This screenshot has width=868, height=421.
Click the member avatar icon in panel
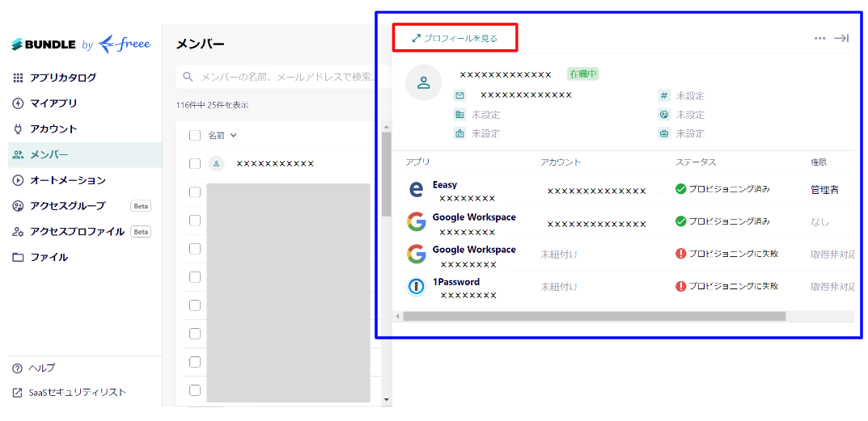pos(423,82)
